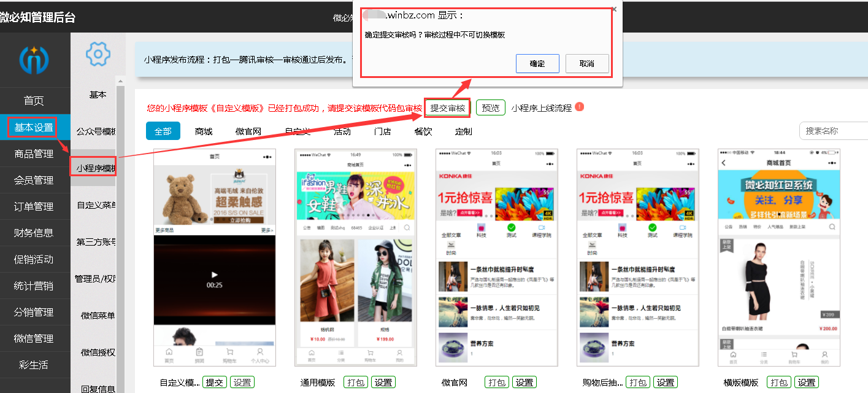Image resolution: width=868 pixels, height=393 pixels.
Task: Select the 全部 filter tab
Action: click(x=163, y=131)
